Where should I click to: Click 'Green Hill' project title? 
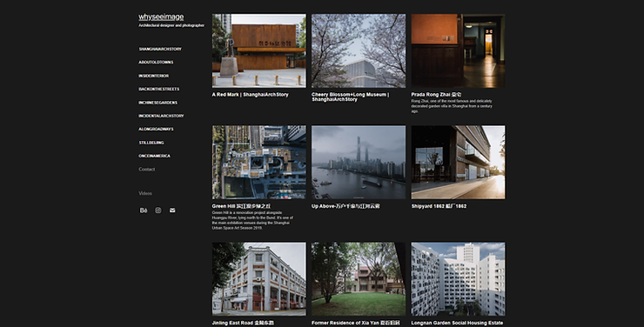pos(241,206)
